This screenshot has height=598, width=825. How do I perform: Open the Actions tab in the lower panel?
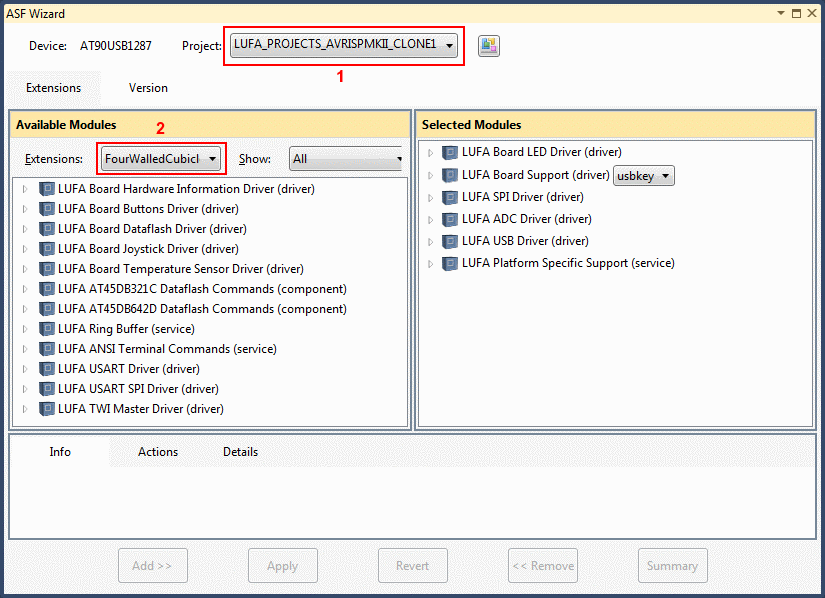pos(157,452)
